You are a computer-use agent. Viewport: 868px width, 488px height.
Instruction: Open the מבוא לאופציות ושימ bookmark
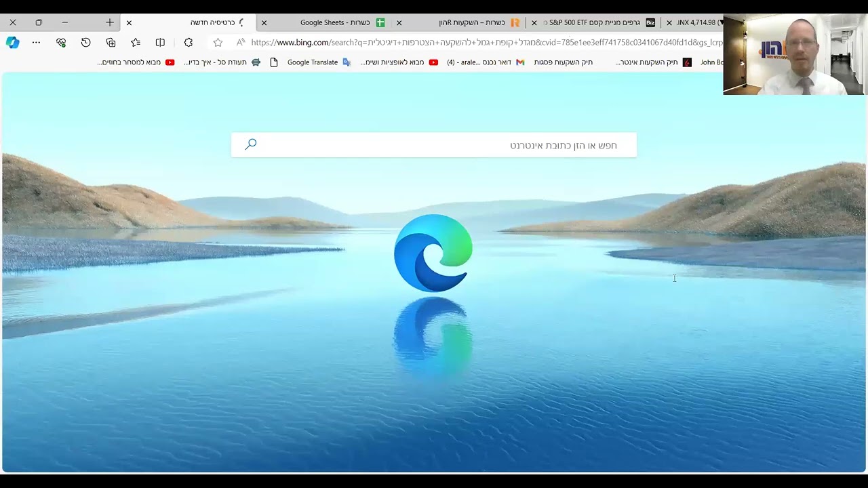399,62
